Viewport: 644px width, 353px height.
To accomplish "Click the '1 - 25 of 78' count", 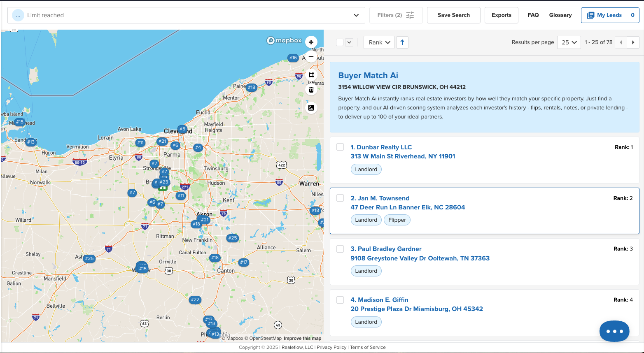I will [599, 42].
